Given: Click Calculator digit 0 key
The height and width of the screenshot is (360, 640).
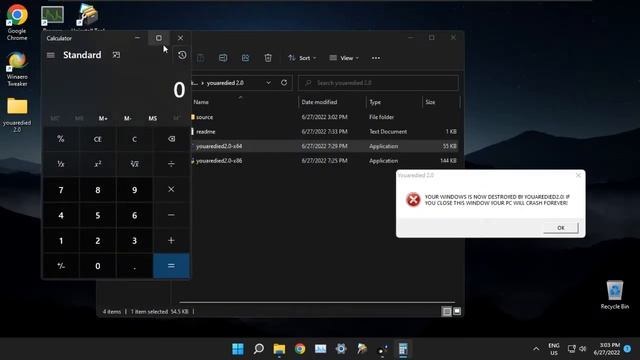Looking at the screenshot, I should tap(98, 266).
